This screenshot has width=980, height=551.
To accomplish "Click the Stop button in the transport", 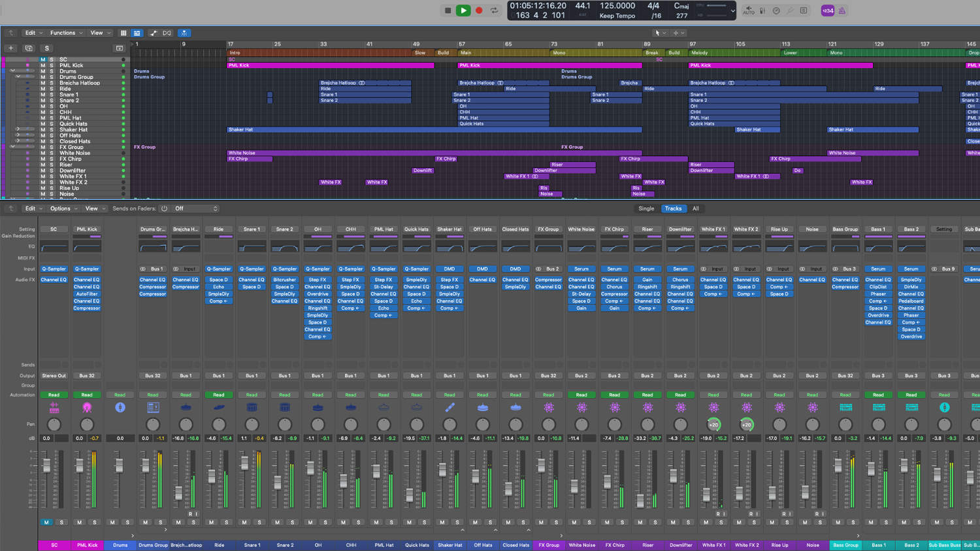I will click(448, 10).
